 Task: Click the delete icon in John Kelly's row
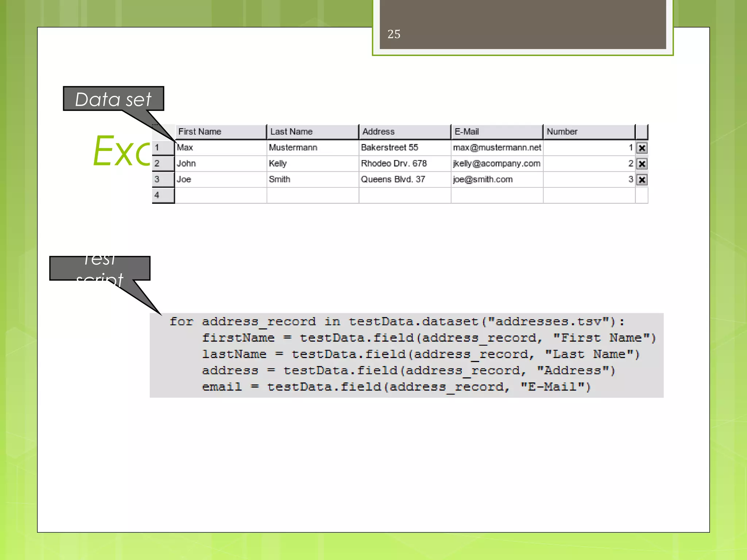pos(642,164)
